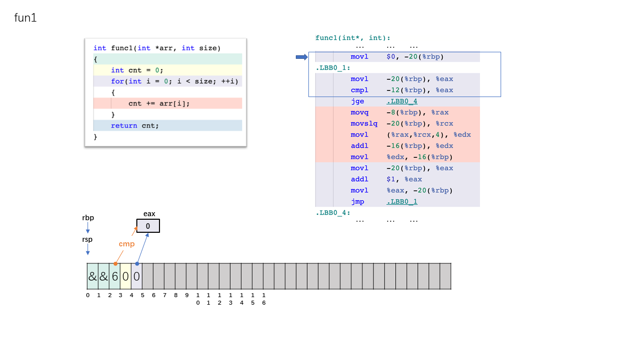This screenshot has width=644, height=362.
Task: Select the eax register value box
Action: pos(148,226)
